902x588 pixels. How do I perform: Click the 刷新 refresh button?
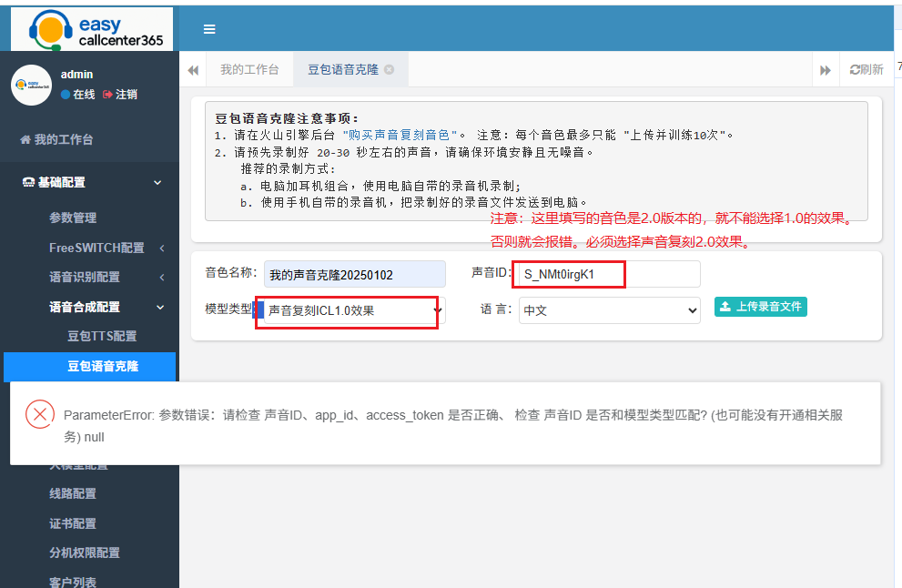867,69
